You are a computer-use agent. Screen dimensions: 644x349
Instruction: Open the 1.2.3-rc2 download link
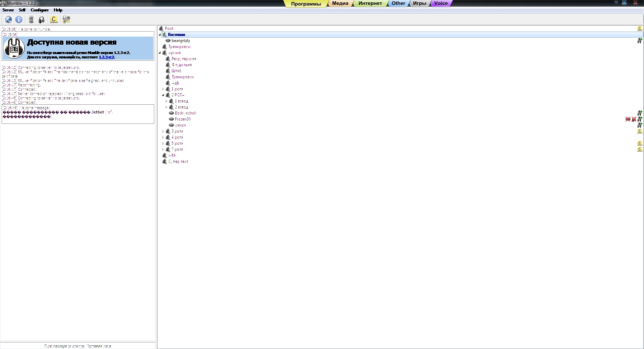click(x=106, y=57)
